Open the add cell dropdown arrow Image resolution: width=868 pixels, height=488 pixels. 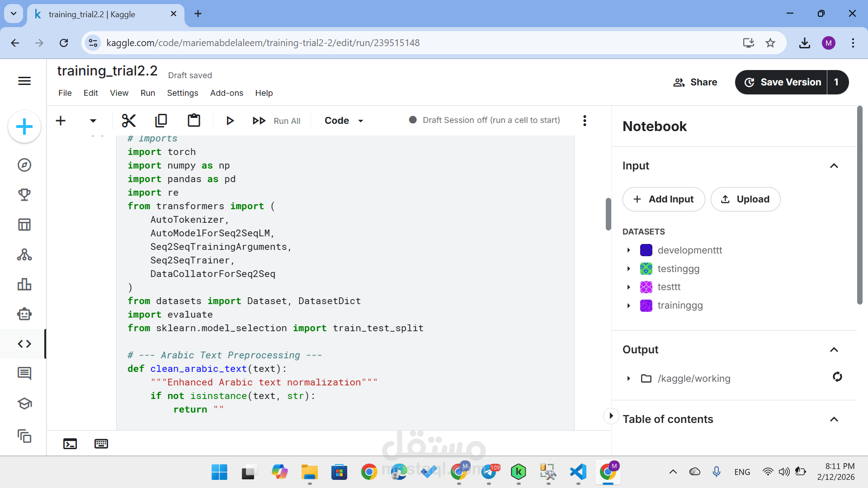[x=93, y=121]
